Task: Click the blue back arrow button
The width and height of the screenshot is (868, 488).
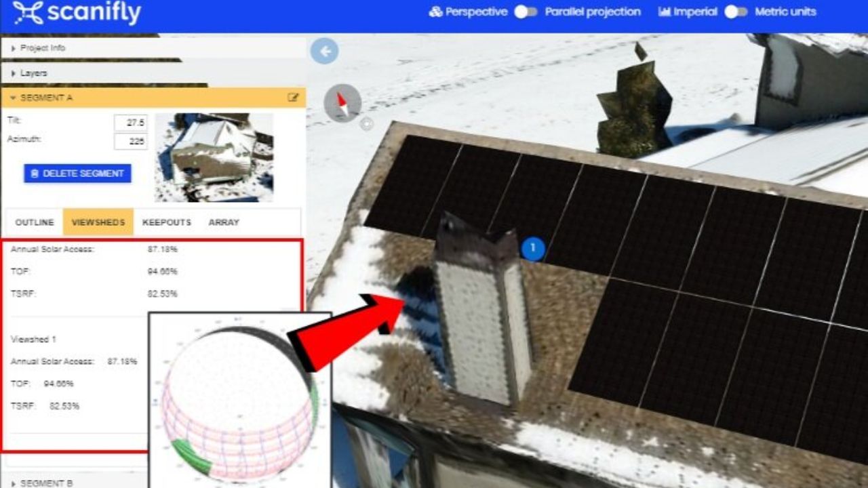Action: pos(325,51)
